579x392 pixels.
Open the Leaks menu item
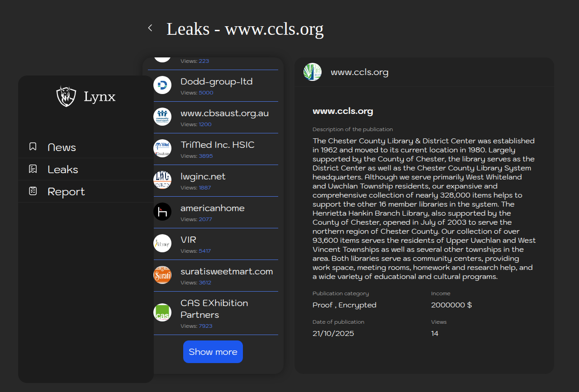63,170
